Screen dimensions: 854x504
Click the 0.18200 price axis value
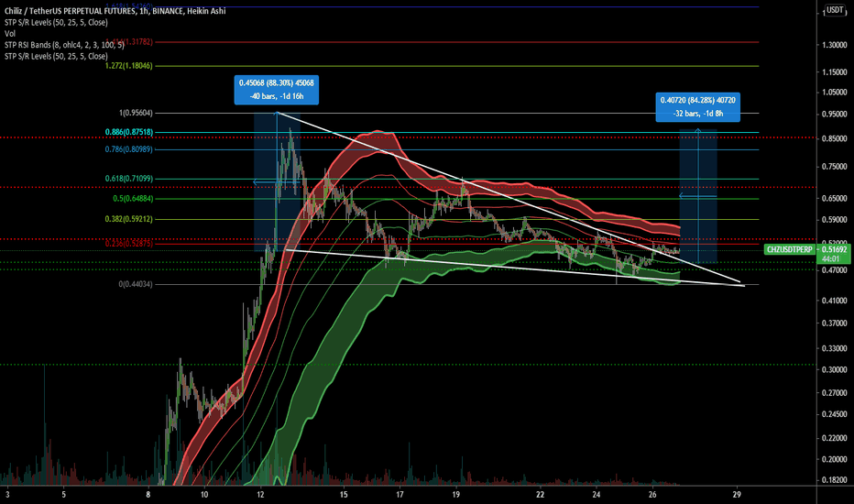click(835, 480)
